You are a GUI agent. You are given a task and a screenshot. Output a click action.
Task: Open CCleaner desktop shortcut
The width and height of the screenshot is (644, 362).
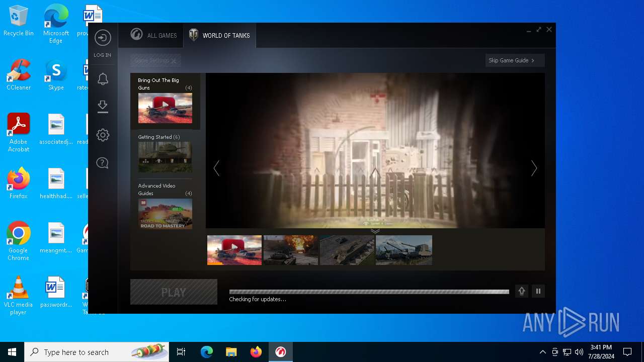click(x=19, y=75)
